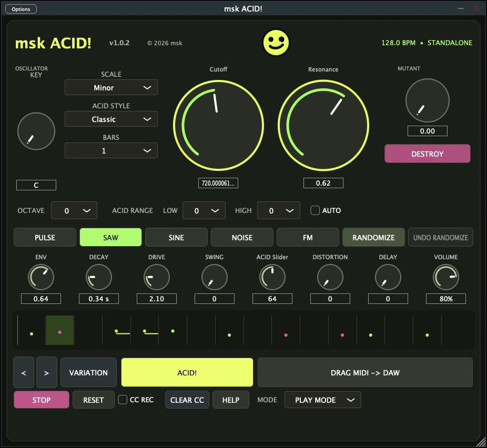Click the first sequencer step note

coord(32,334)
